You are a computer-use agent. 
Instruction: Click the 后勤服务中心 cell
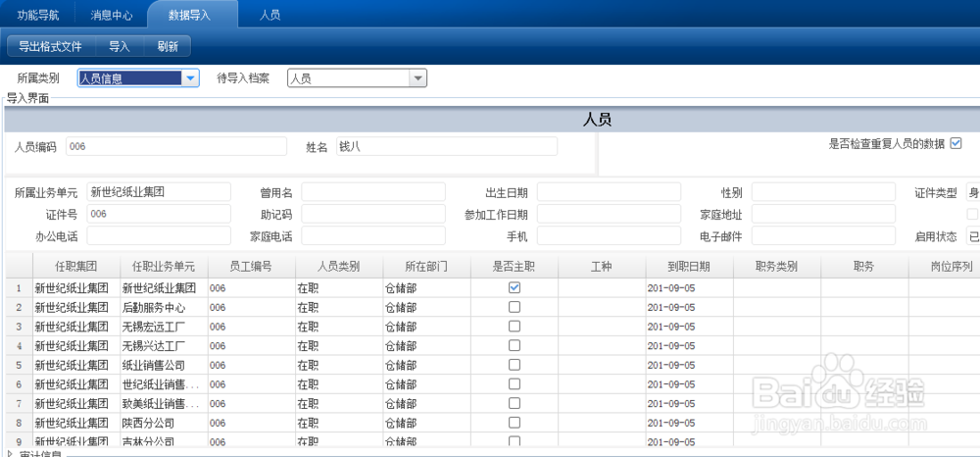164,308
